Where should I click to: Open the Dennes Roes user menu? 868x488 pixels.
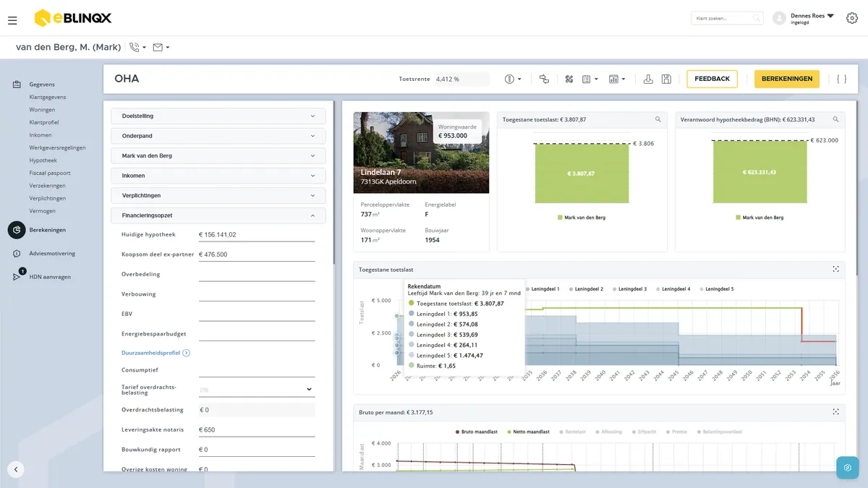[x=804, y=18]
